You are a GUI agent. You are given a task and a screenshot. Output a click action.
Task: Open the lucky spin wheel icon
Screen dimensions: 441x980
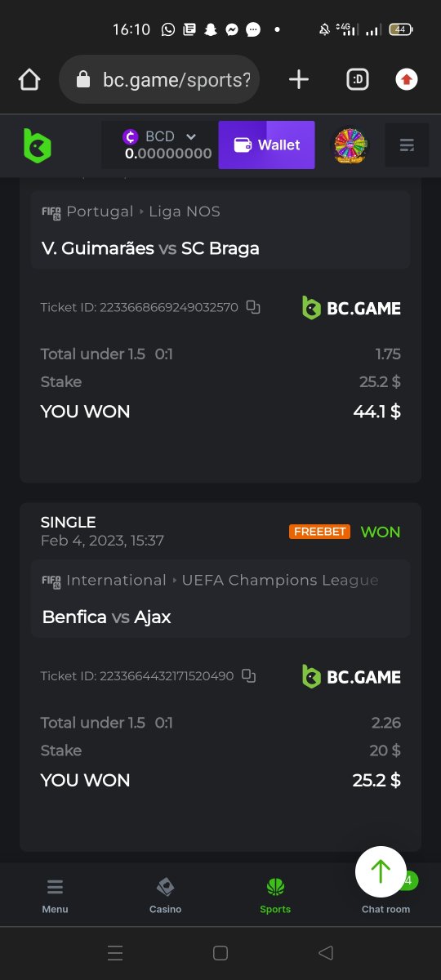pos(350,145)
